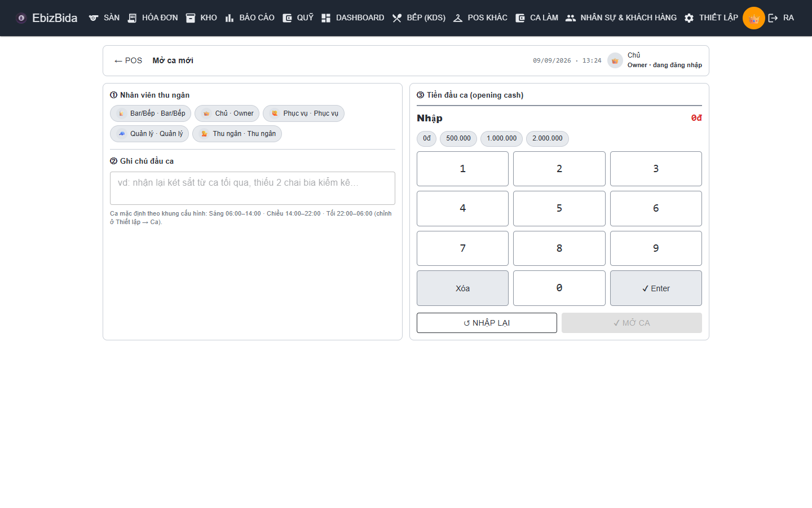Tap keypad digit 2

coord(559,169)
